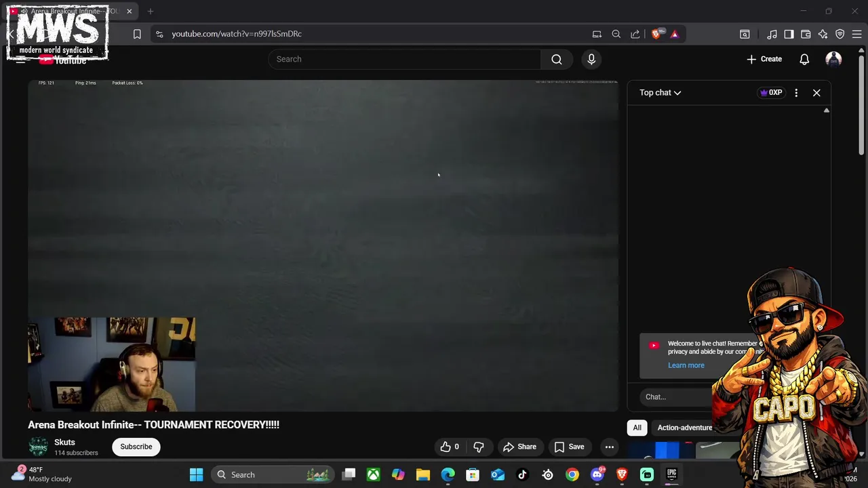Open a new browser tab
The image size is (868, 488).
pos(151,12)
